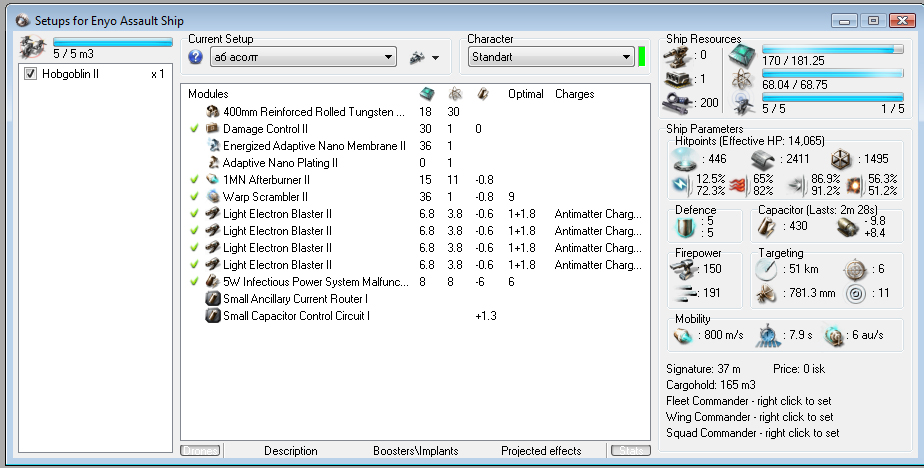Click the drone bandwidth icon beside 5 / 5

(x=742, y=104)
